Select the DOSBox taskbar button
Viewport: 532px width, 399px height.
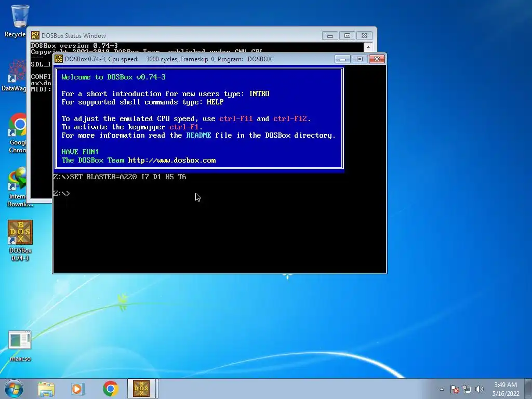pos(141,389)
